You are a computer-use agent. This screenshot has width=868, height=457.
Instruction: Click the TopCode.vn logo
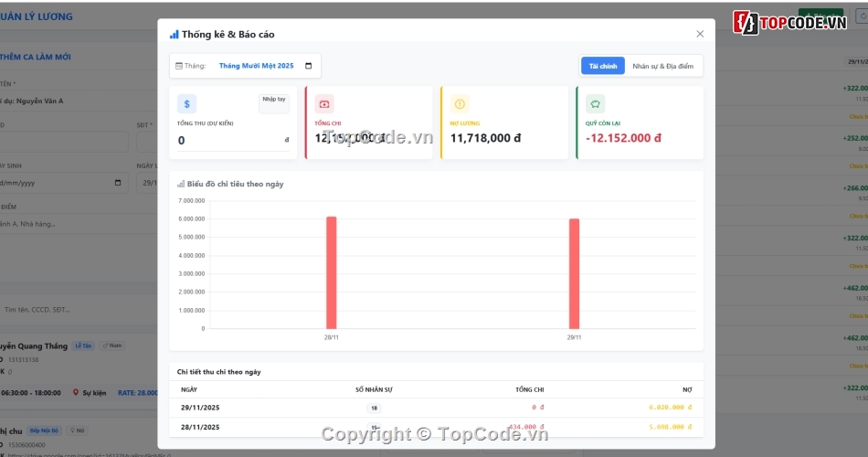(x=789, y=21)
